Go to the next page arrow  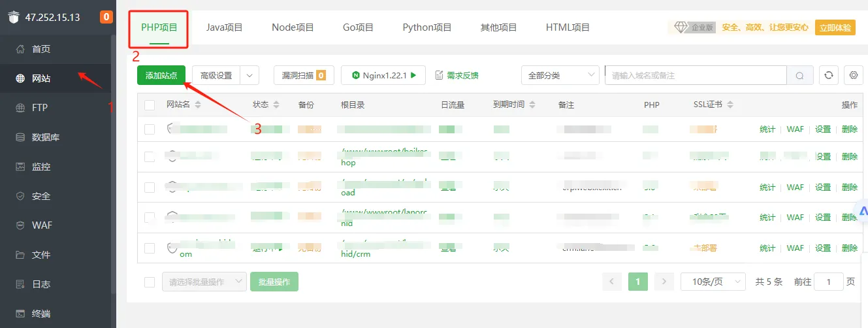664,282
